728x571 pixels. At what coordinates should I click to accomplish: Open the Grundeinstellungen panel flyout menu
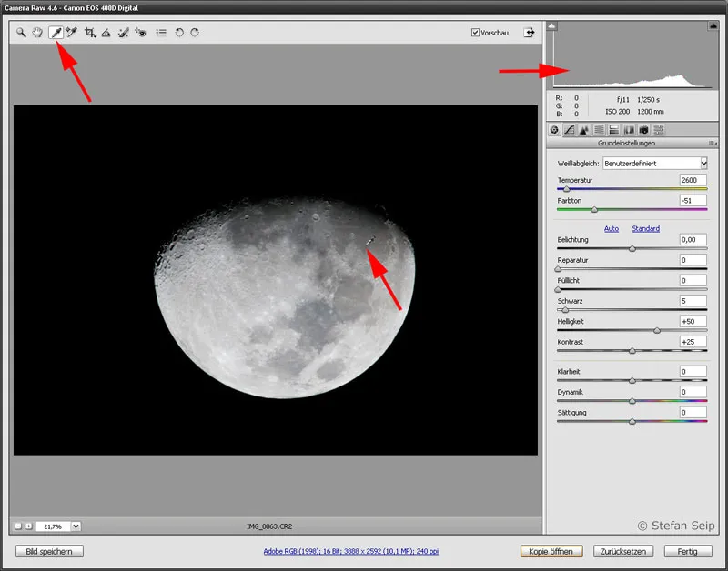pos(713,144)
